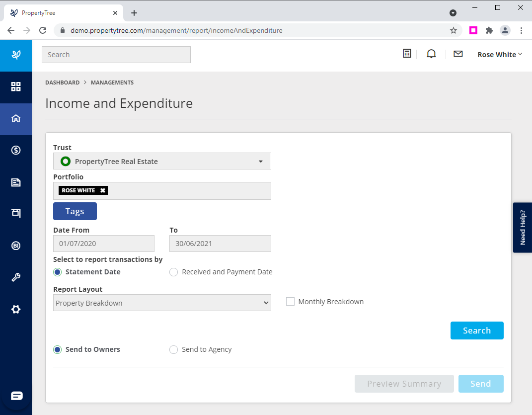The height and width of the screenshot is (415, 532).
Task: Open the Chrome three-dot menu
Action: point(521,30)
